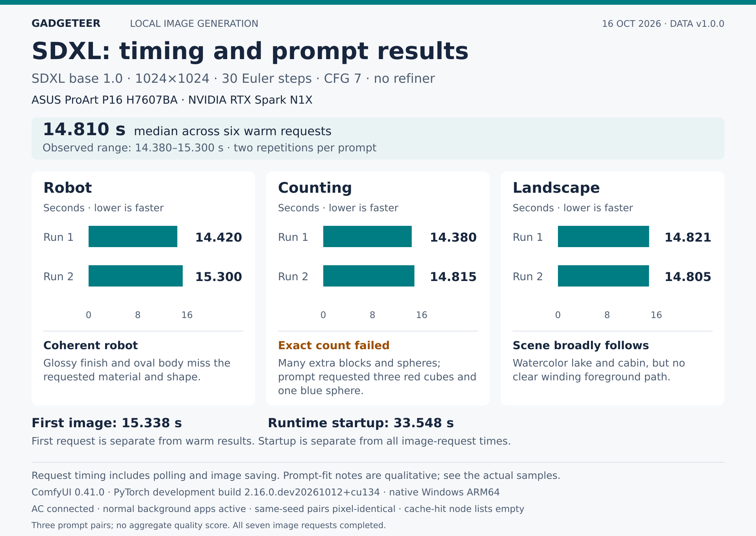The image size is (756, 536).
Task: Click the Scene broadly follows heading
Action: click(x=581, y=345)
